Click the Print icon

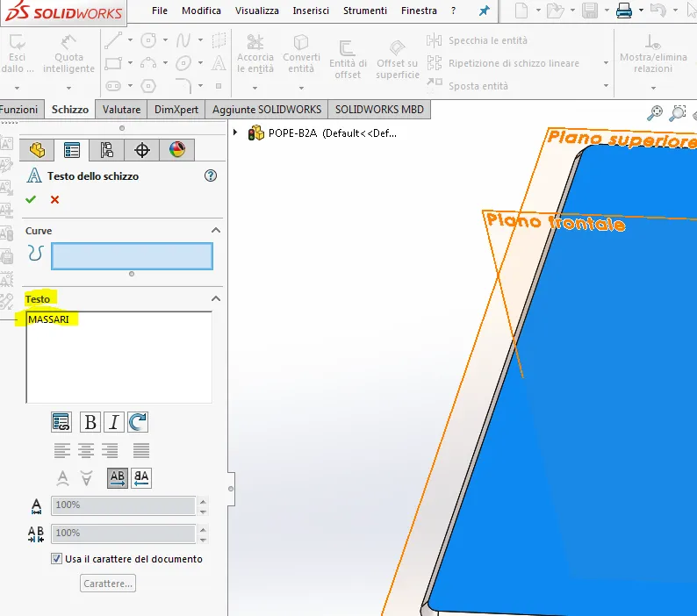click(x=624, y=10)
